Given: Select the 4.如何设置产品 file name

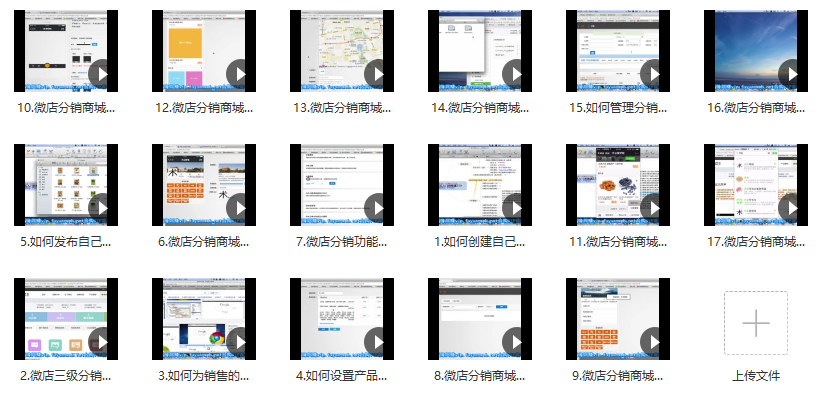Looking at the screenshot, I should point(342,376).
